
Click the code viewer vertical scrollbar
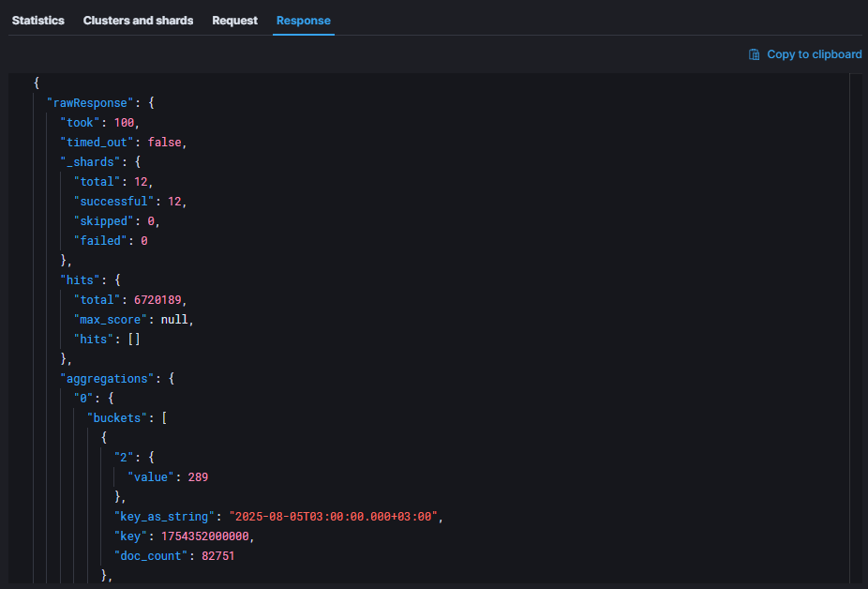(x=856, y=328)
